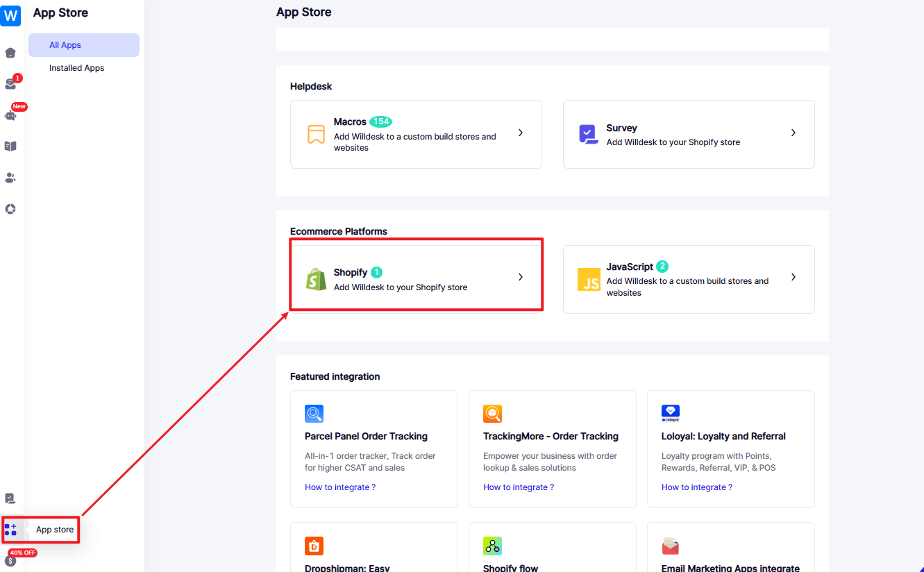The width and height of the screenshot is (924, 572).
Task: Click the Featured integration section heading
Action: coord(335,376)
